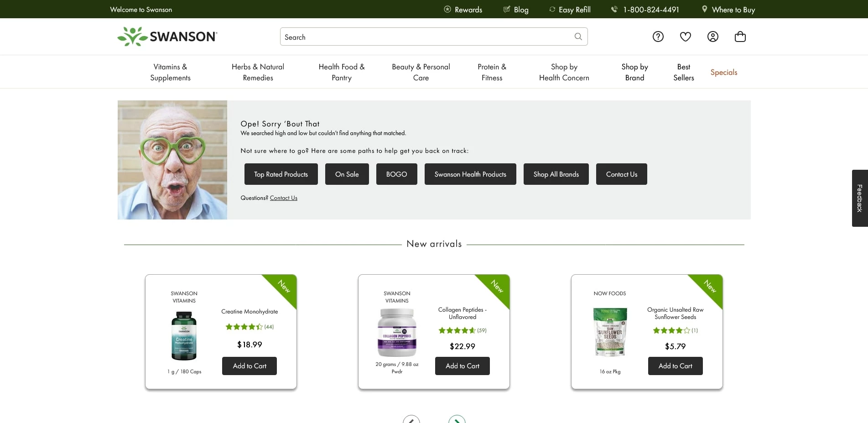This screenshot has height=423, width=868.
Task: Click the Swanson logo
Action: coord(167,36)
